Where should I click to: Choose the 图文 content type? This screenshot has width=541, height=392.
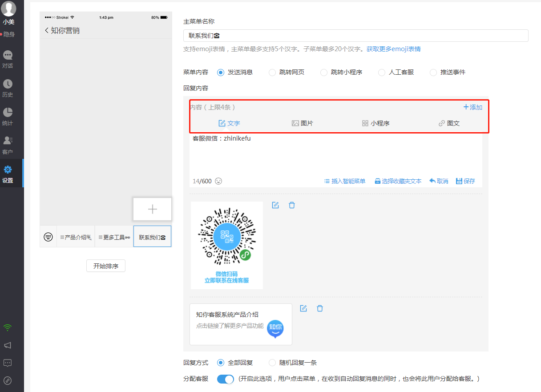tap(449, 123)
